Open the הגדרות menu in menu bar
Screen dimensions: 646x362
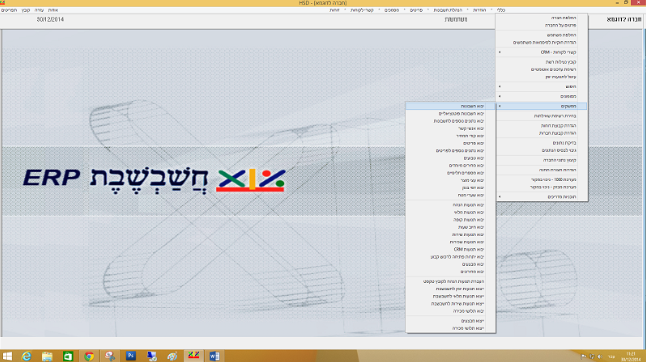479,10
